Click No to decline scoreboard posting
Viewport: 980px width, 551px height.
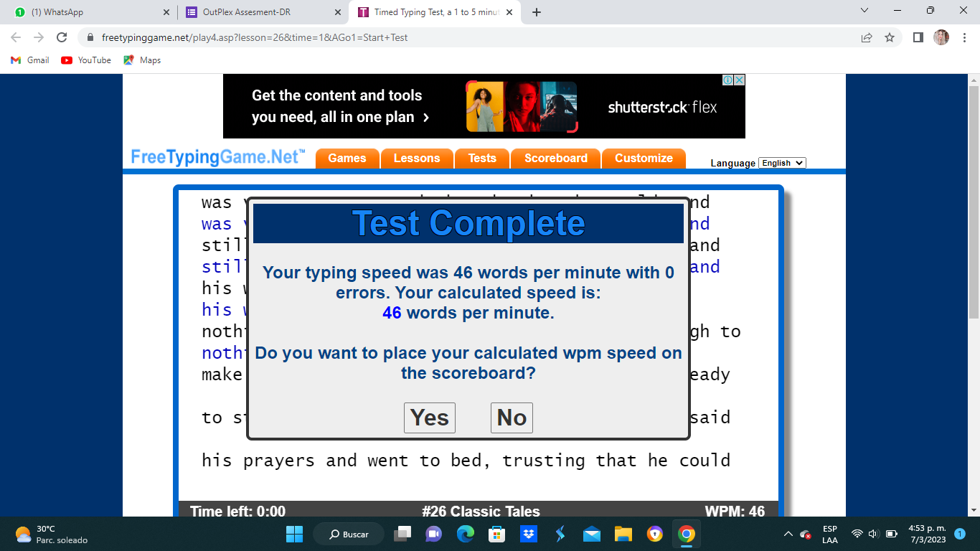tap(512, 418)
